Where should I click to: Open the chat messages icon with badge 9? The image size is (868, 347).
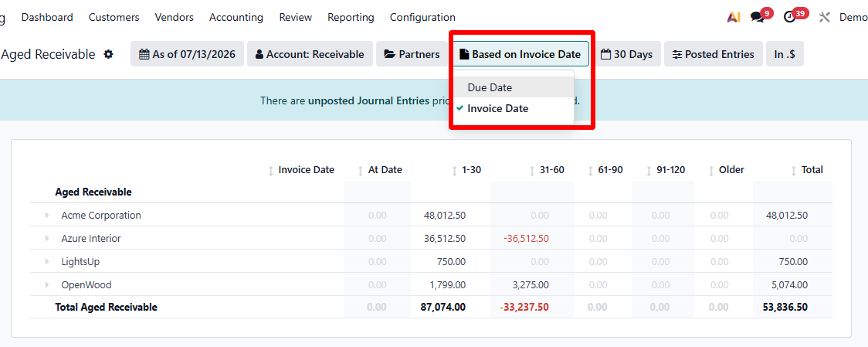coord(758,17)
